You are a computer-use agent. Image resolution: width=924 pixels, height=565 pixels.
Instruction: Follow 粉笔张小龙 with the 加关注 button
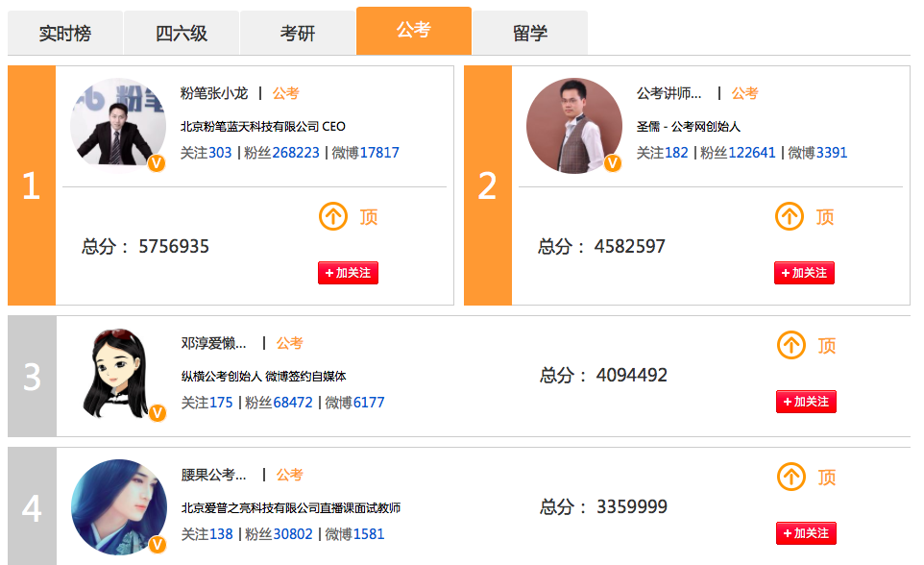point(349,273)
